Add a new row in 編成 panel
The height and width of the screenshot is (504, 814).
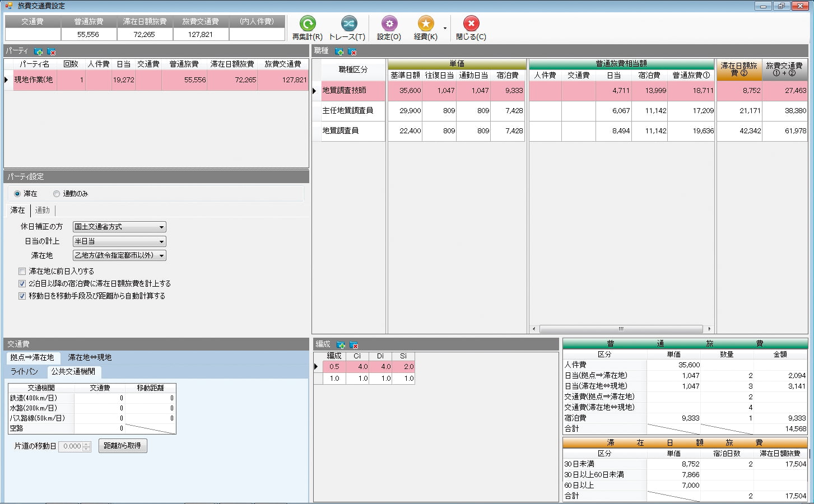pos(341,345)
